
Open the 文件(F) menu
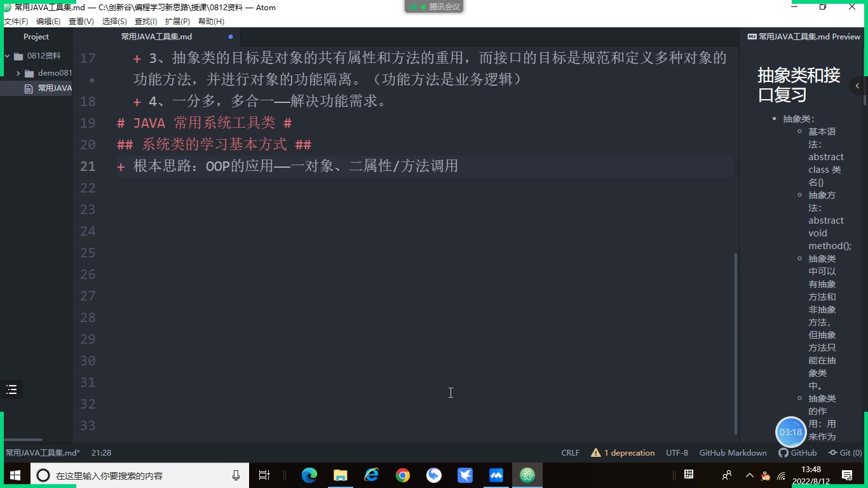(x=16, y=21)
